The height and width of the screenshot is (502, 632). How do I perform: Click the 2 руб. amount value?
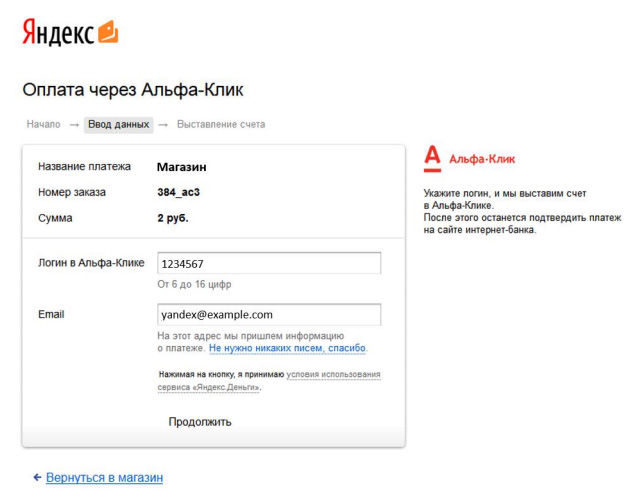(x=173, y=218)
